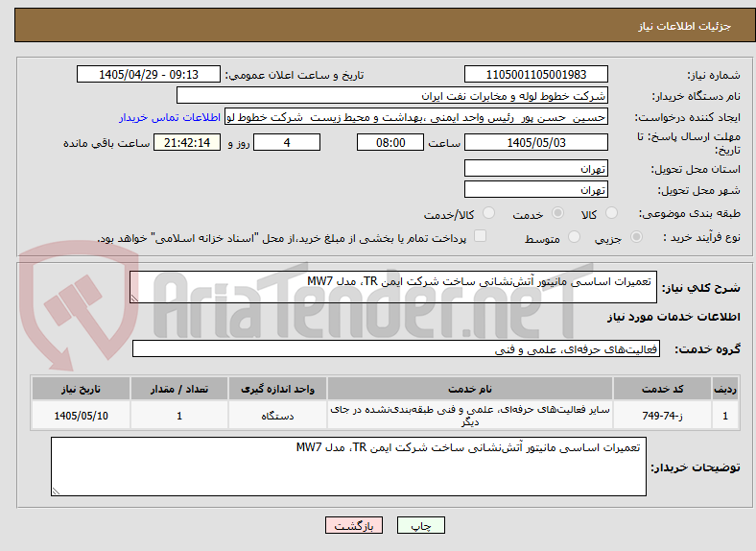Click the ردیف column header
This screenshot has width=756, height=551.
pos(725,389)
